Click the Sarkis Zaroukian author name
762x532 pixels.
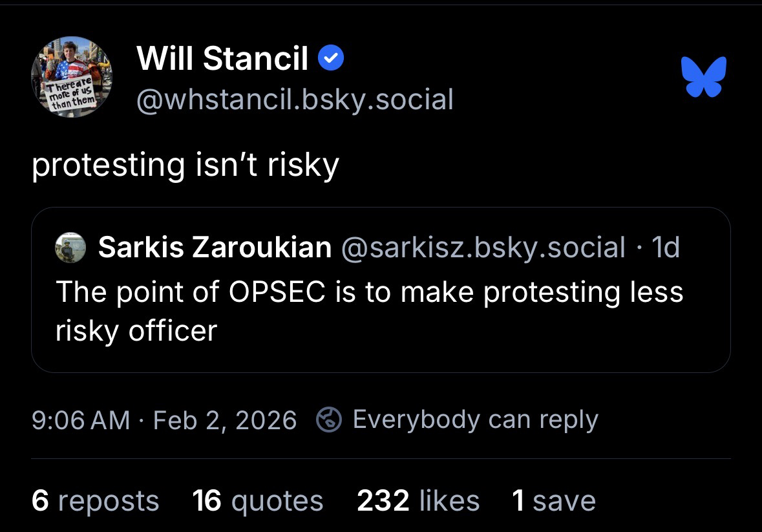[x=215, y=248]
